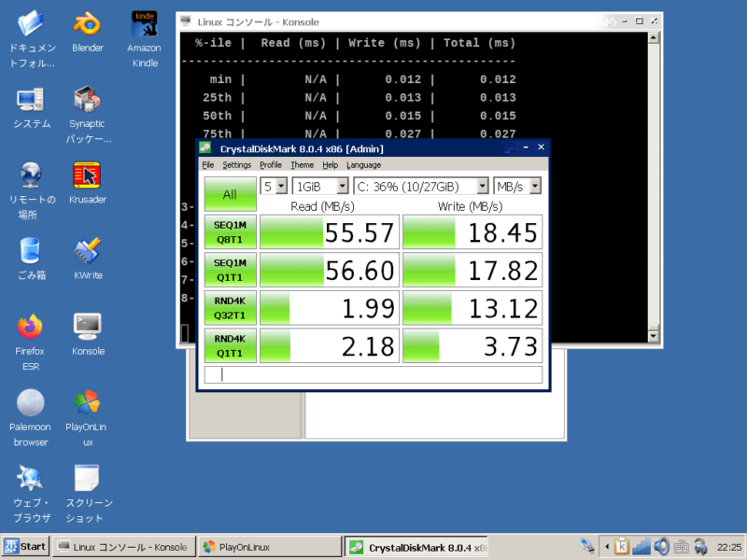The width and height of the screenshot is (747, 560).
Task: Open the Settings menu in CrystalDiskMark
Action: [x=236, y=165]
